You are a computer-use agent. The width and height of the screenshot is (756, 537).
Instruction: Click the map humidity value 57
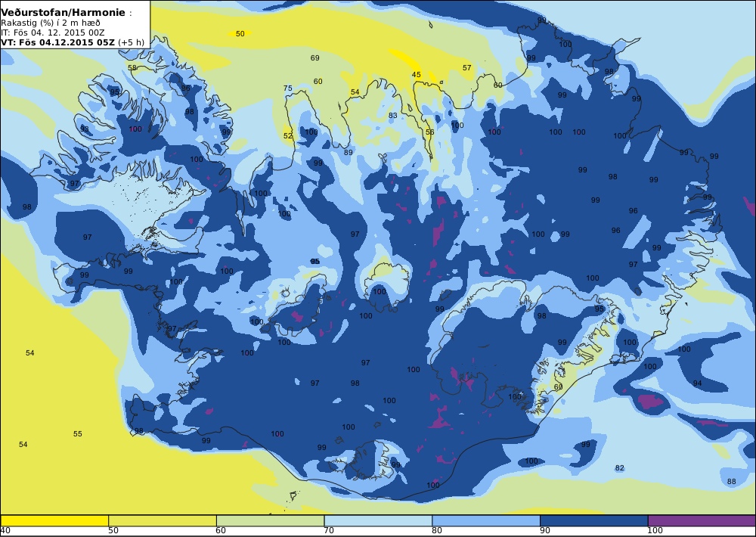pyautogui.click(x=466, y=67)
